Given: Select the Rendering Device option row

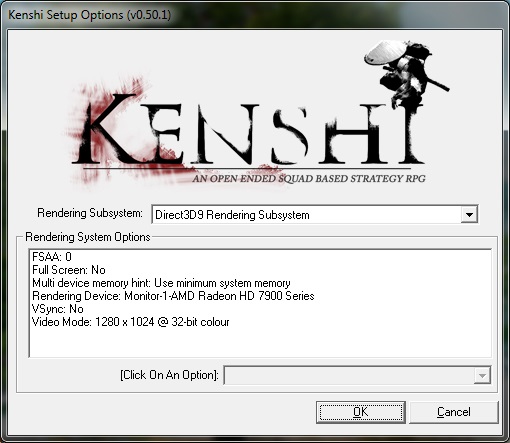Looking at the screenshot, I should pyautogui.click(x=173, y=296).
